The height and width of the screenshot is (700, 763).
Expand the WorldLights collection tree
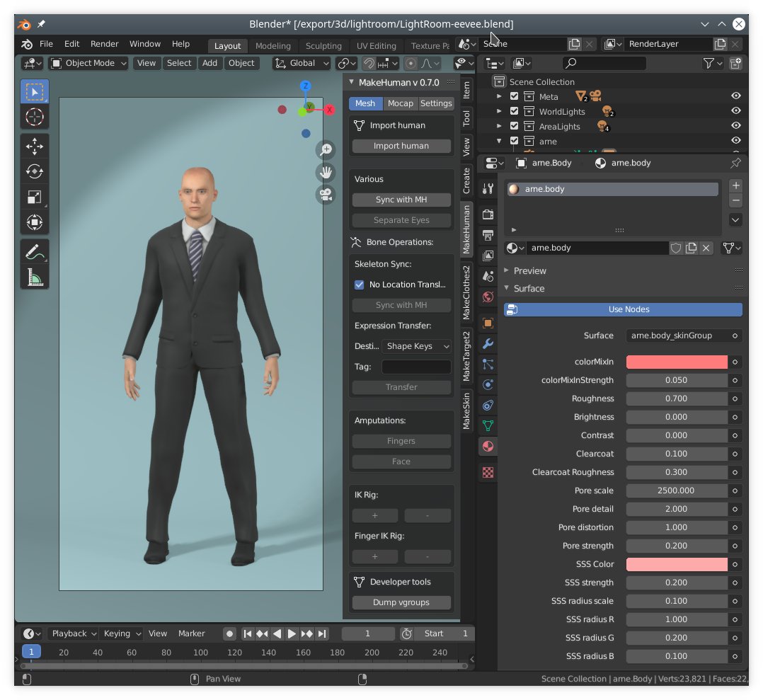tap(499, 111)
